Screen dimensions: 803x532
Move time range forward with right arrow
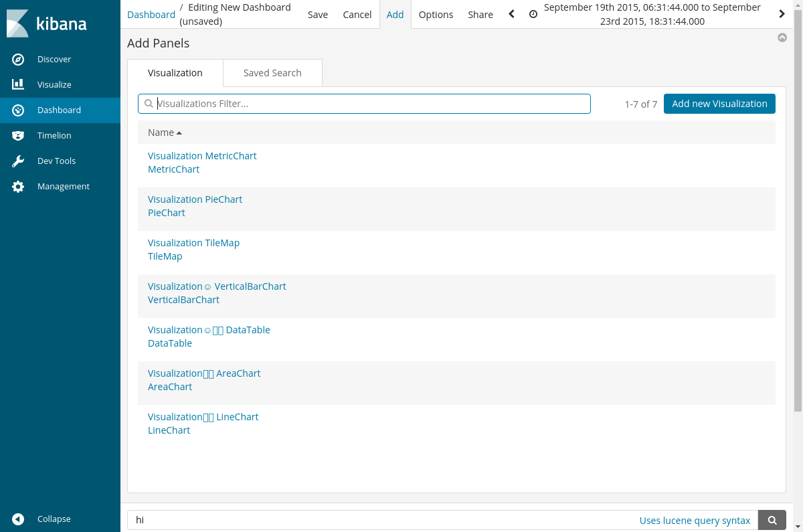coord(782,14)
